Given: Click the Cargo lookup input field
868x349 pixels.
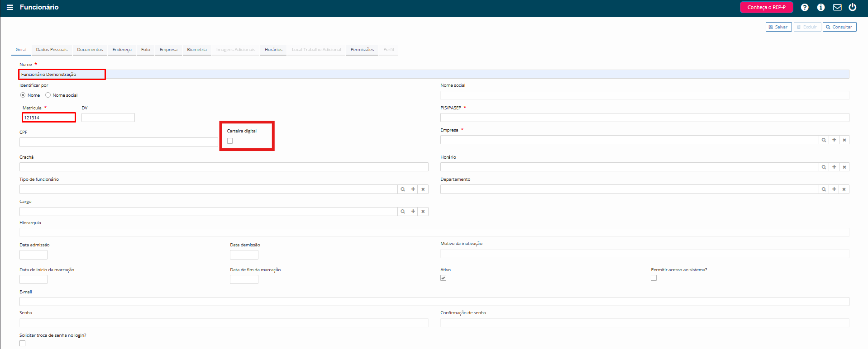Looking at the screenshot, I should (209, 212).
